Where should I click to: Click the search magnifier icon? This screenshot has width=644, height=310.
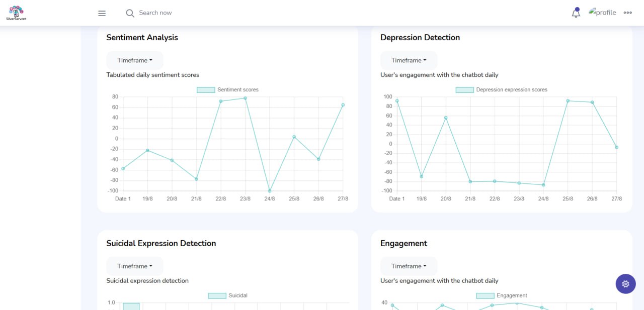[x=130, y=13]
